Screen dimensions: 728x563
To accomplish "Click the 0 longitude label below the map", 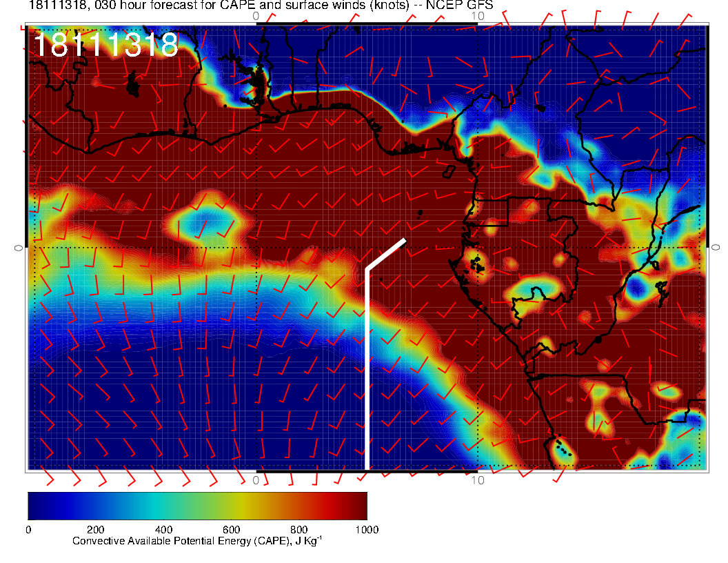I will 256,480.
